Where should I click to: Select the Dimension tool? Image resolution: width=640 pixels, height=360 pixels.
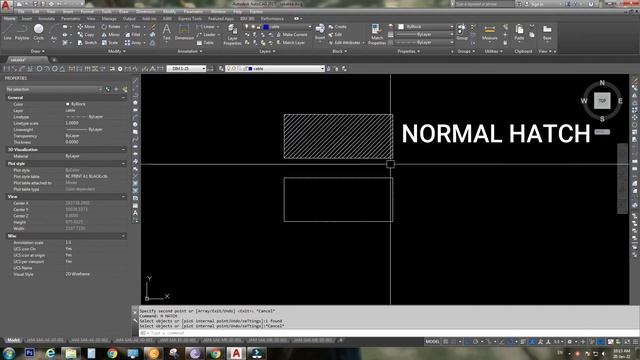coord(184,32)
